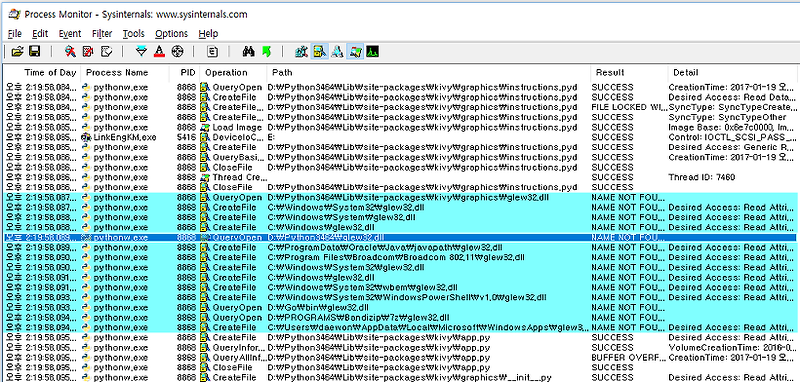Click the Save floppy disk toolbar icon
The width and height of the screenshot is (800, 382).
(x=34, y=52)
